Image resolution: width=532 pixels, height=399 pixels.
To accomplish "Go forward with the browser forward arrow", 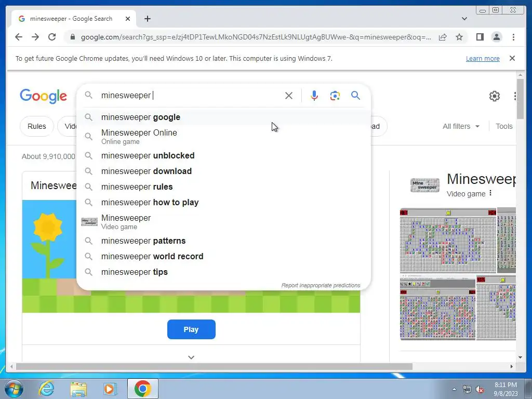I will [35, 37].
